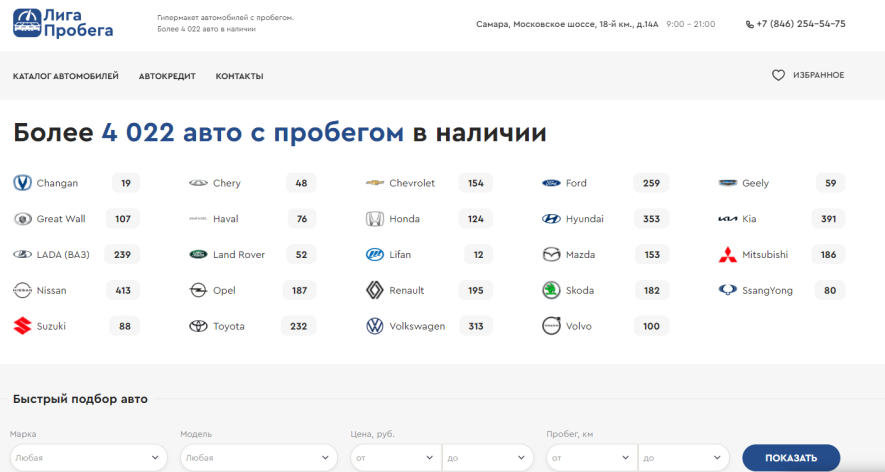
Task: Open the price 'до' dropdown
Action: 488,458
